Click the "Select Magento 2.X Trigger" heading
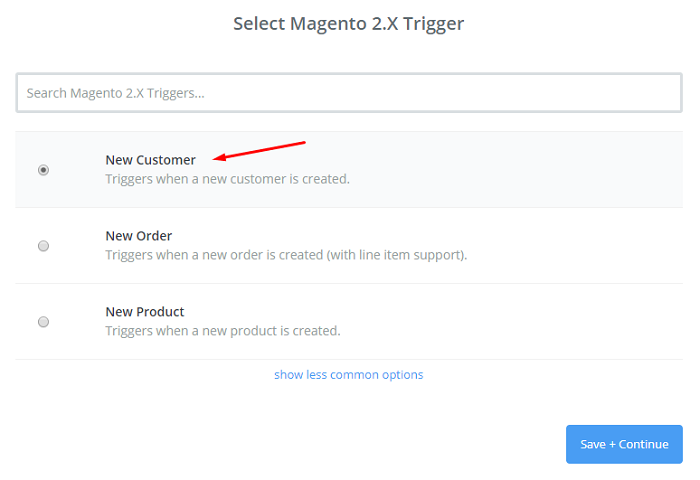The width and height of the screenshot is (700, 480). click(x=349, y=23)
